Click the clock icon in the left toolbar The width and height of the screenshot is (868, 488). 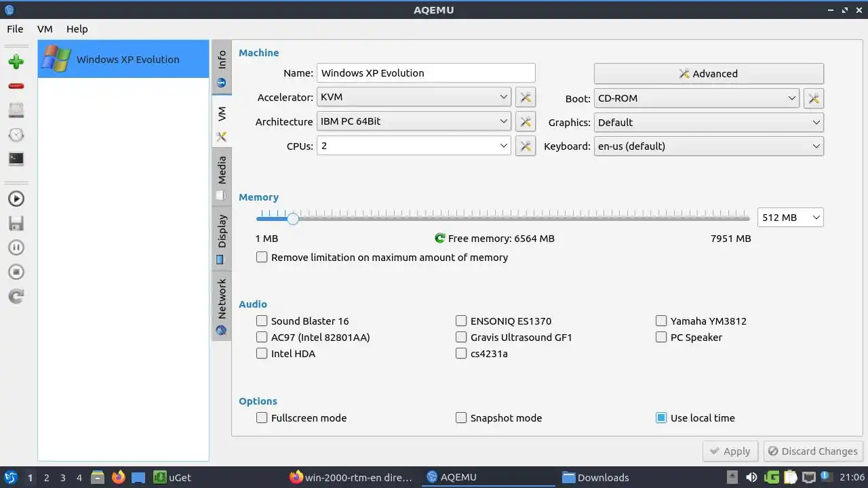pyautogui.click(x=16, y=135)
